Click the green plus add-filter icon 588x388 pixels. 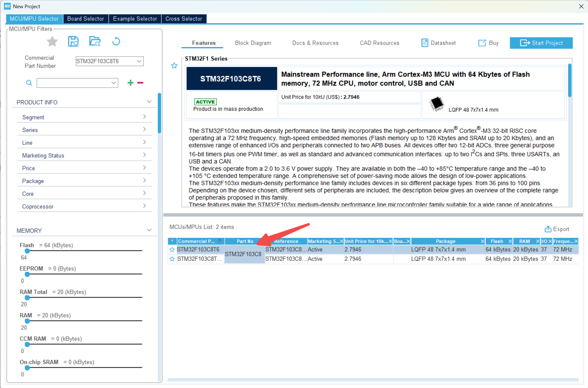click(131, 83)
